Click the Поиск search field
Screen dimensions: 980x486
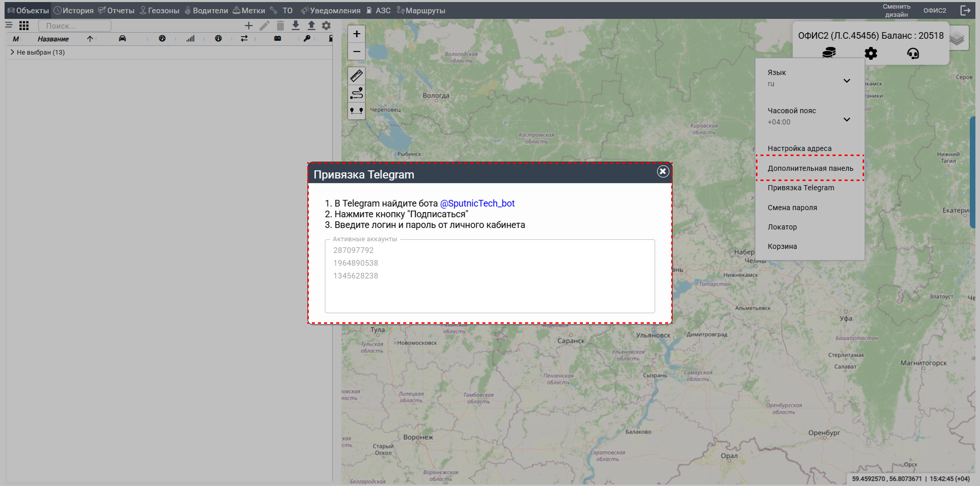[x=75, y=25]
